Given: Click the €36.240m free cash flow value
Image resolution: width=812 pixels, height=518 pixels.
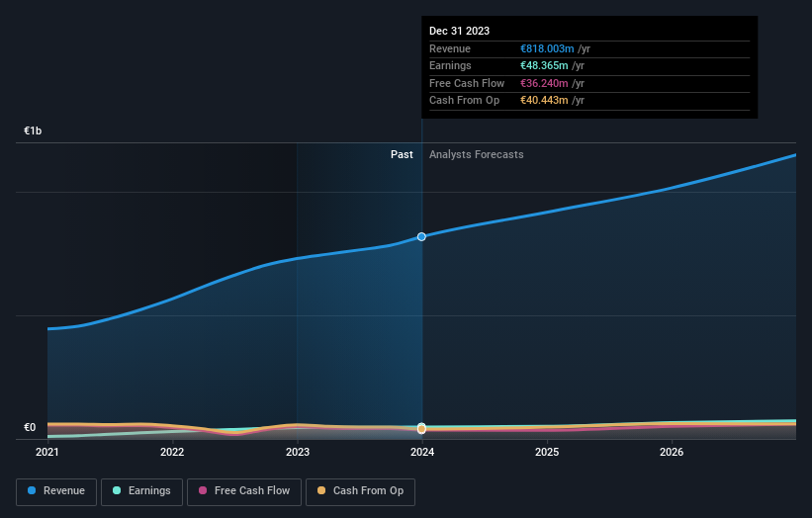Looking at the screenshot, I should click(544, 83).
